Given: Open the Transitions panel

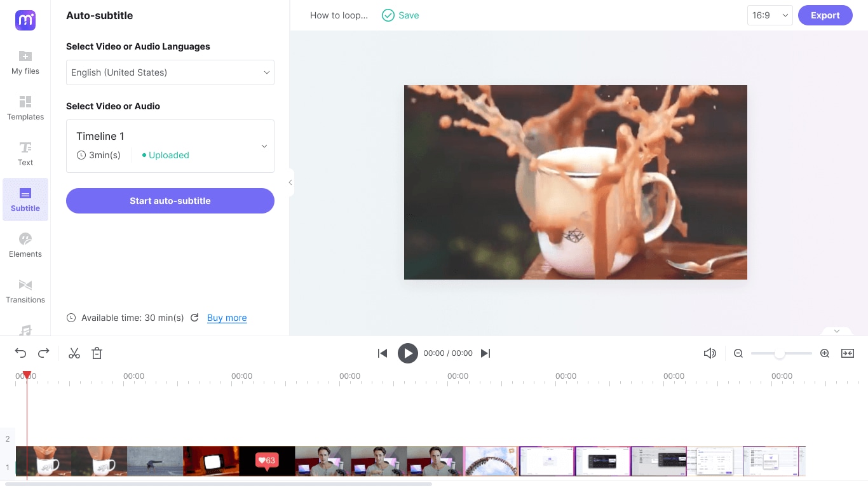Looking at the screenshot, I should [25, 291].
